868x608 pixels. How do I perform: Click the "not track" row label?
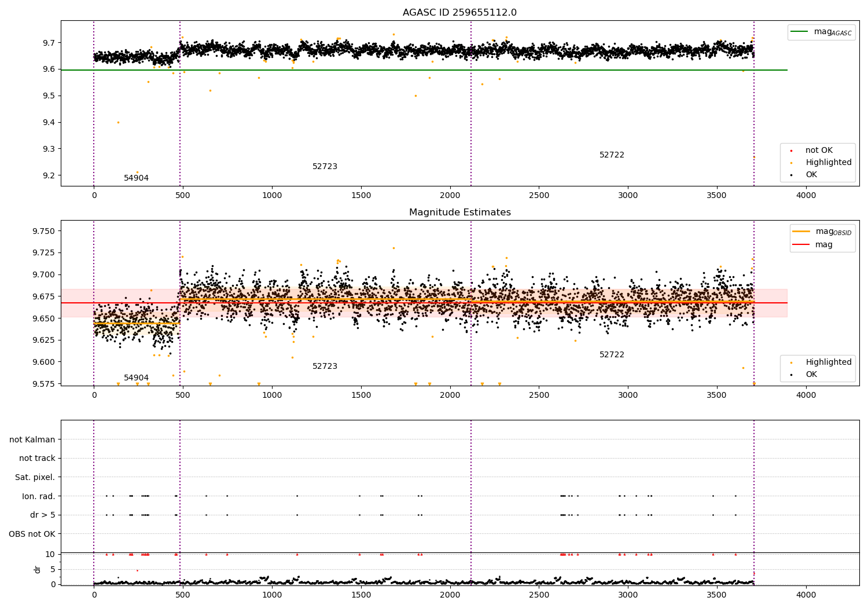37,459
